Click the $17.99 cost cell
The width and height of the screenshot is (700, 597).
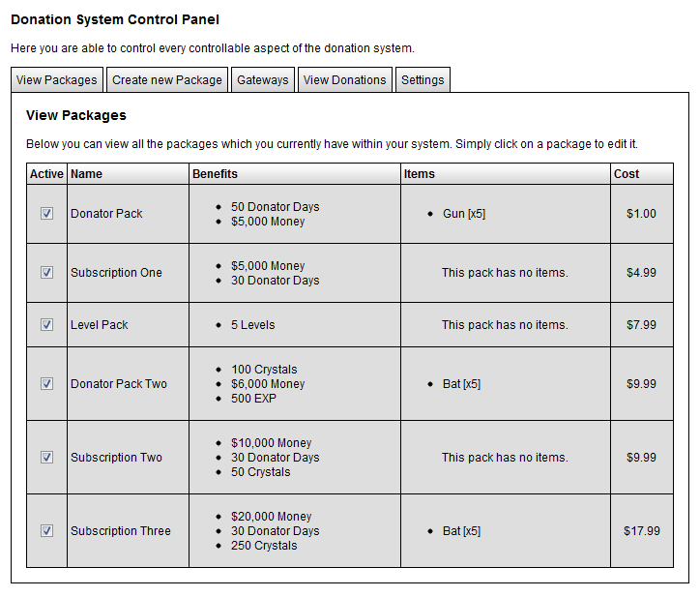642,531
